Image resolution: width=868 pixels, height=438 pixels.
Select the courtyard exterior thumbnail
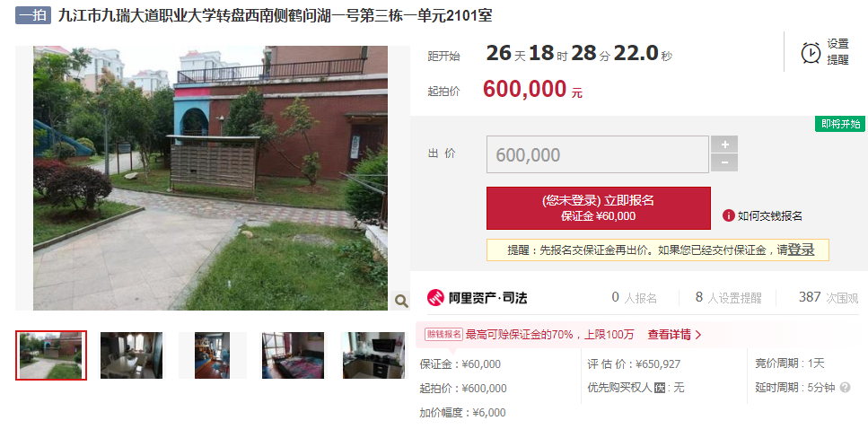pyautogui.click(x=51, y=355)
